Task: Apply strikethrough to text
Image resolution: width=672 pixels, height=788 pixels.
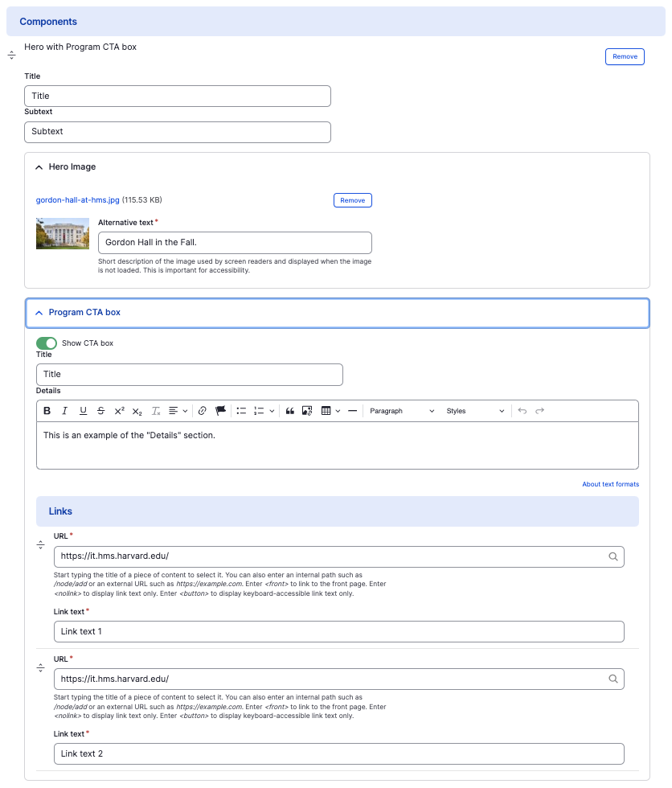Action: (x=100, y=411)
